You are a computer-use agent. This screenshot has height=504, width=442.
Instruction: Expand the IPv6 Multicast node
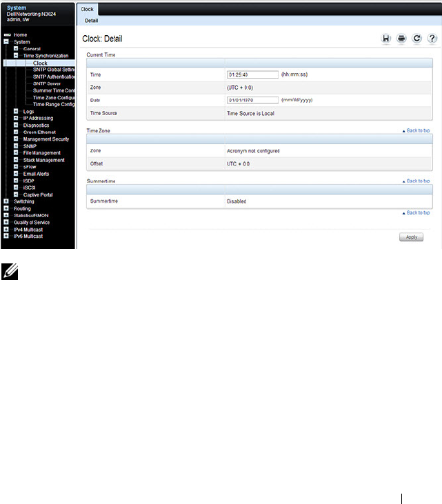coord(6,236)
